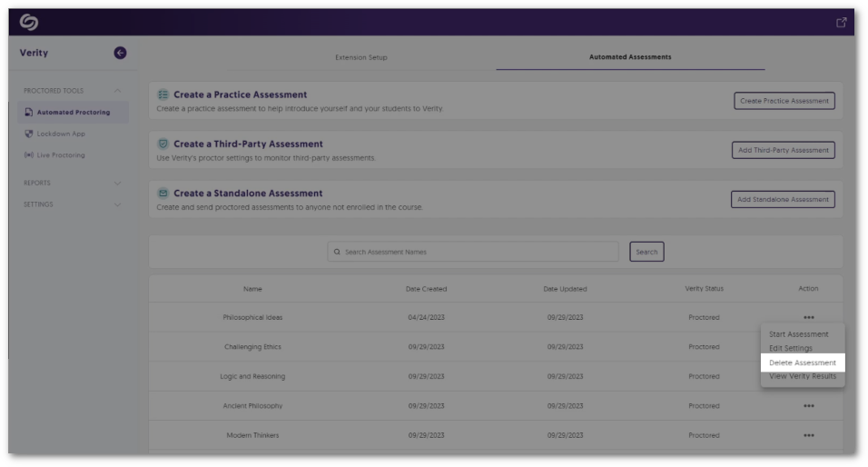Click the Automated Proctoring document icon

coord(29,112)
